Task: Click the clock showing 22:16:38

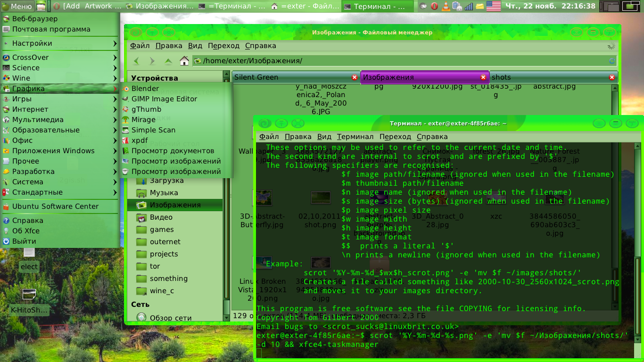Action: (x=550, y=6)
